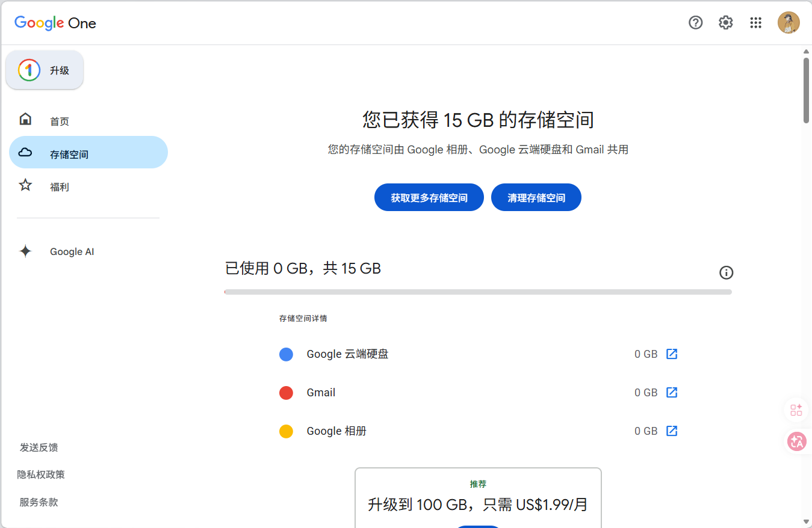
Task: Click the storage usage progress bar
Action: pyautogui.click(x=478, y=292)
